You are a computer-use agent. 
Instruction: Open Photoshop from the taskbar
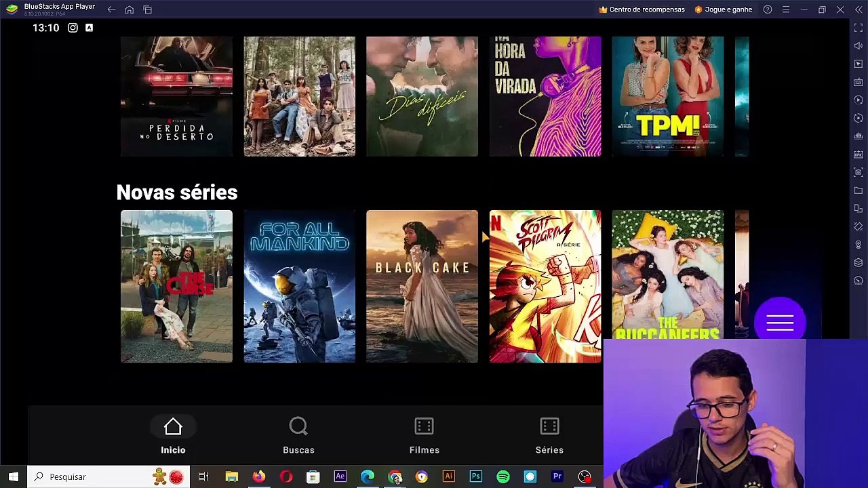tap(475, 476)
